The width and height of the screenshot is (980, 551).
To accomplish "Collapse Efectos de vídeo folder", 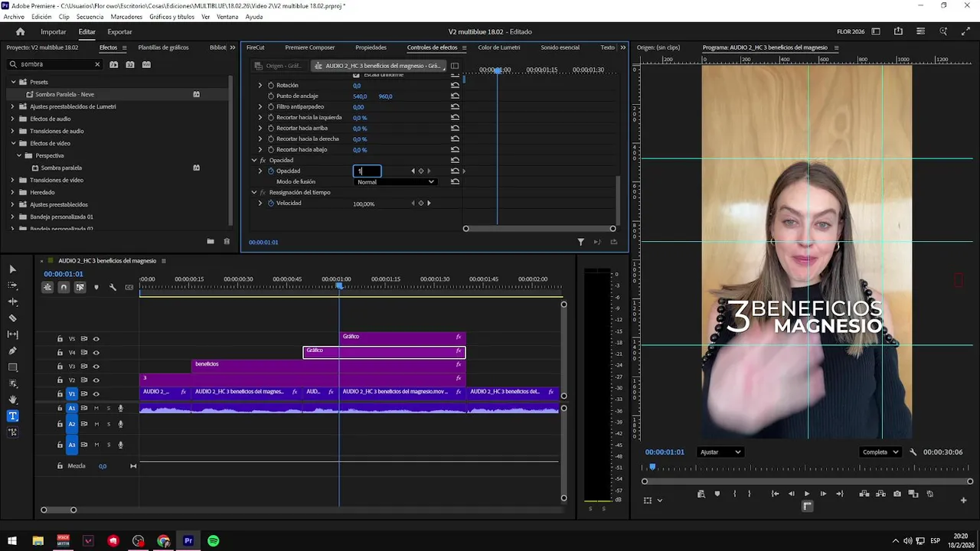I will [13, 143].
